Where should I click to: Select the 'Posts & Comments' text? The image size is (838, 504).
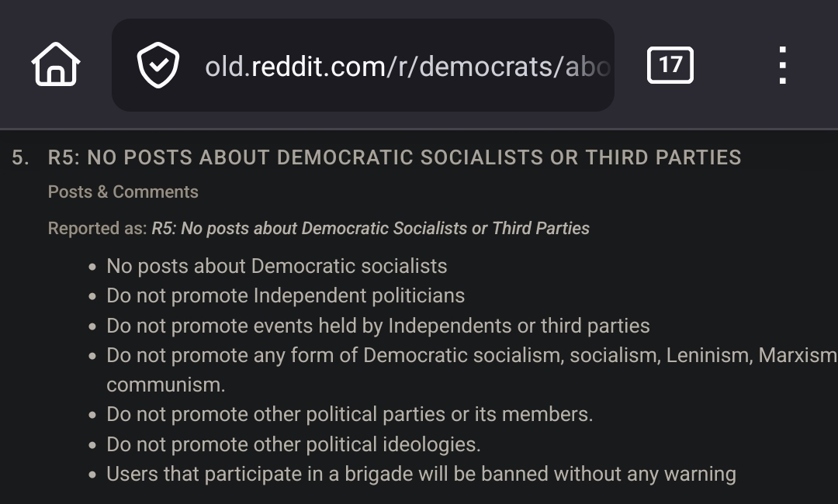point(123,192)
